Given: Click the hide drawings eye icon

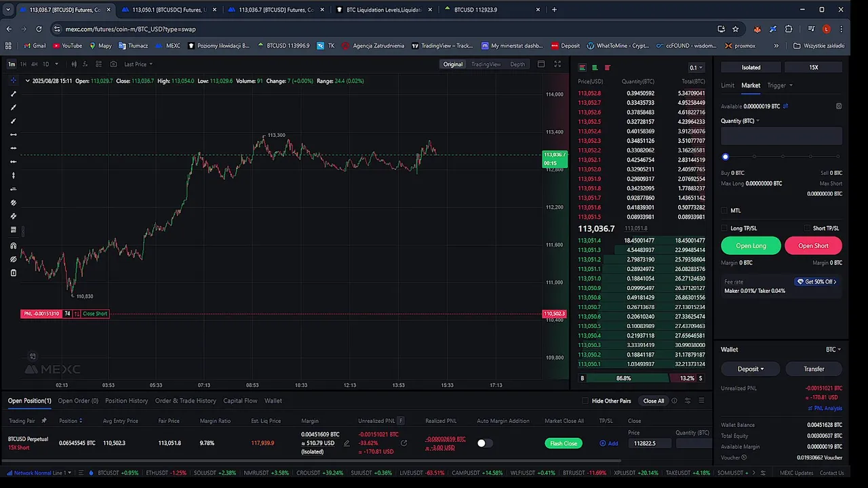Looking at the screenshot, I should (x=13, y=259).
